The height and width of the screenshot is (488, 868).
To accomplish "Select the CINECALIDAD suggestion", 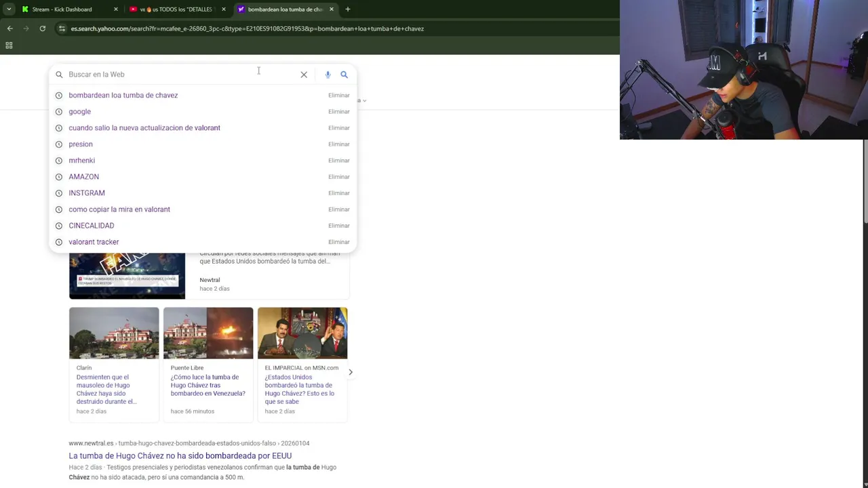I will click(x=91, y=226).
